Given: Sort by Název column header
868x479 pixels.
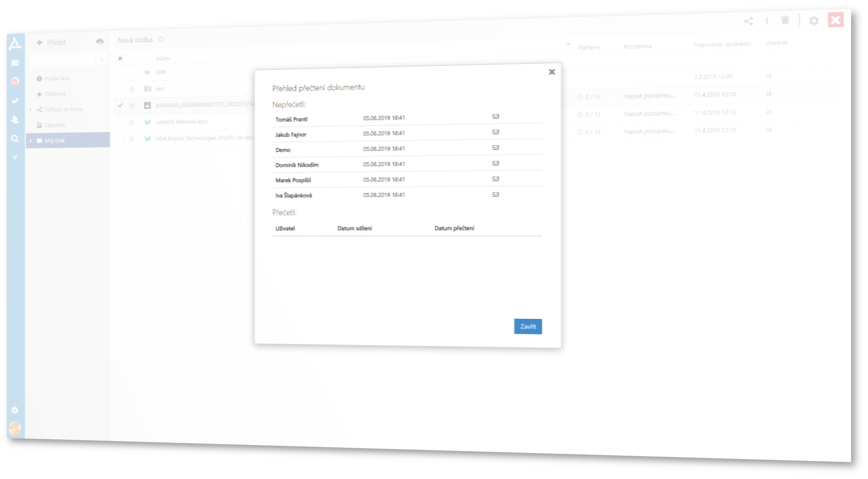Looking at the screenshot, I should point(163,58).
